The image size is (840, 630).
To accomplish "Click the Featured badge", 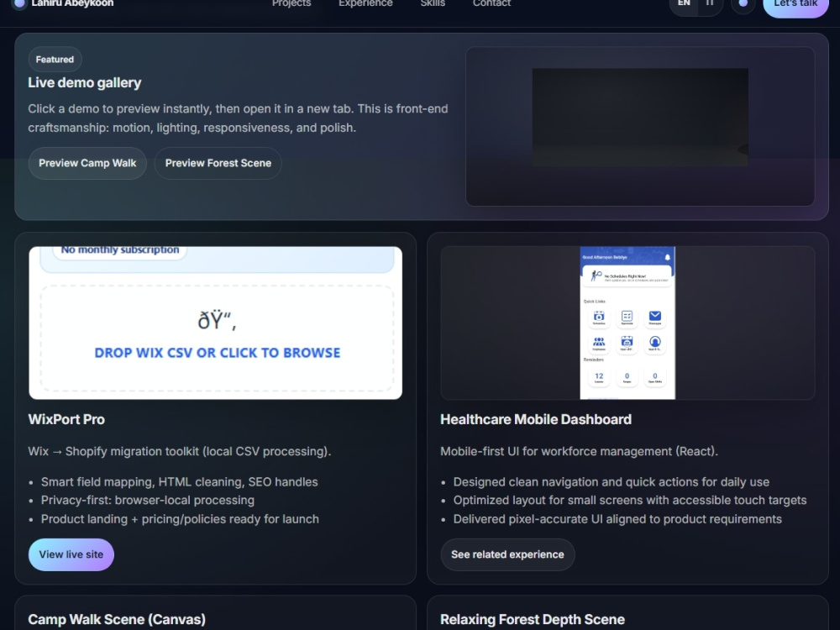I will coord(55,60).
